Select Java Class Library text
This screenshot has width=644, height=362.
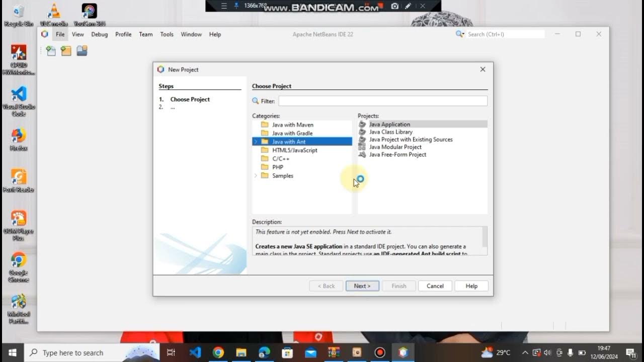(x=391, y=132)
